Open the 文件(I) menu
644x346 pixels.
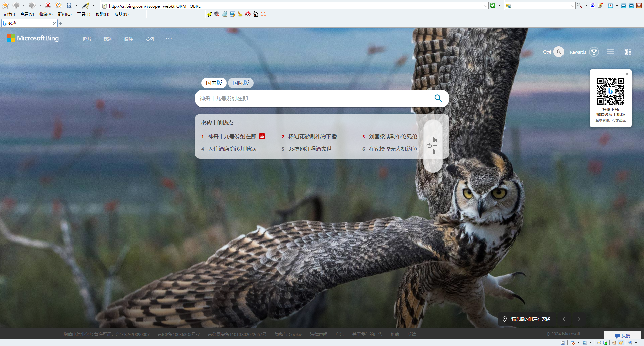9,14
